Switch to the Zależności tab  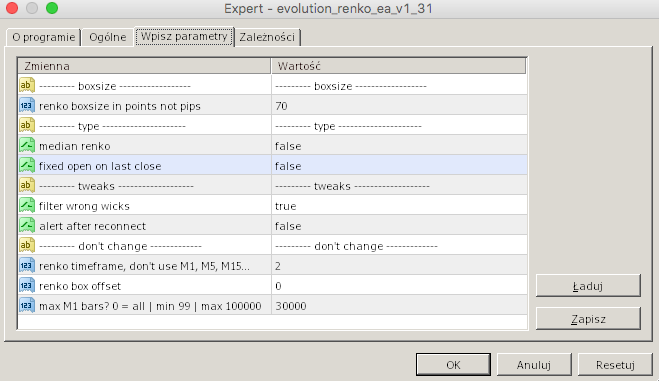click(267, 37)
